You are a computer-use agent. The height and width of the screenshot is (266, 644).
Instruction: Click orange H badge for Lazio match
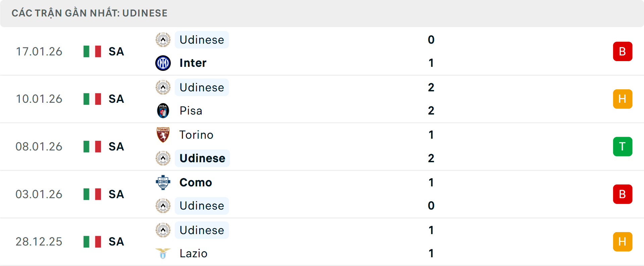click(x=623, y=242)
